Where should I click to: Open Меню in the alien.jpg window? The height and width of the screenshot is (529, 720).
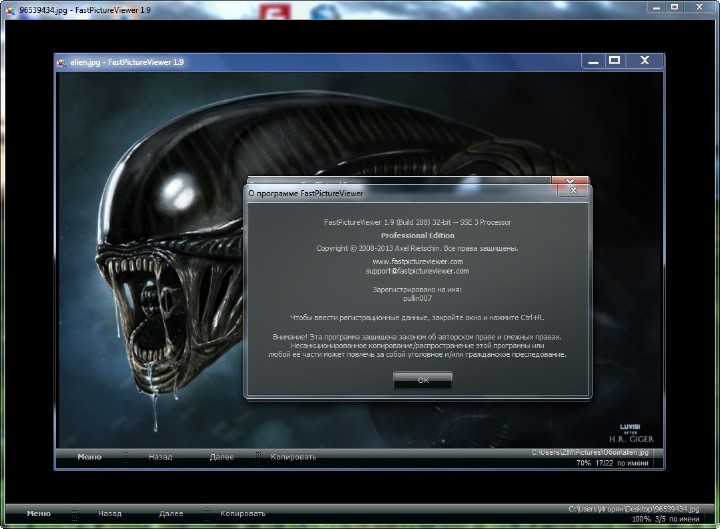(89, 457)
